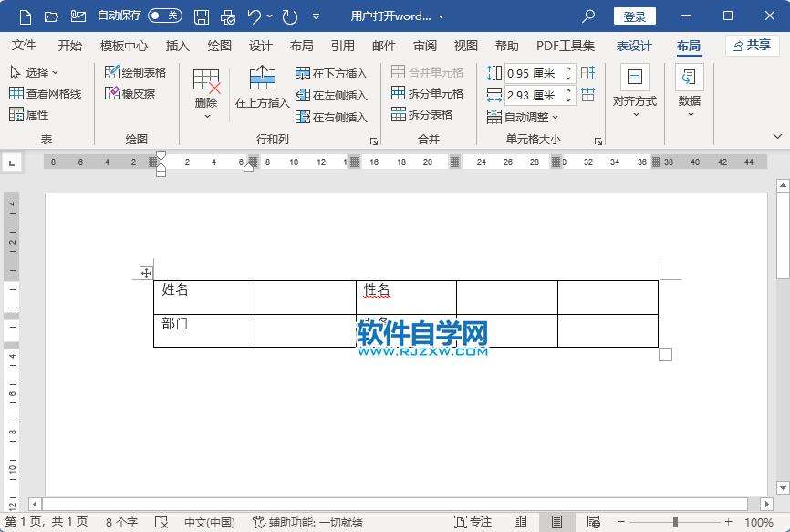Click the Save disk icon
Screen dimensions: 790x532
[x=202, y=16]
